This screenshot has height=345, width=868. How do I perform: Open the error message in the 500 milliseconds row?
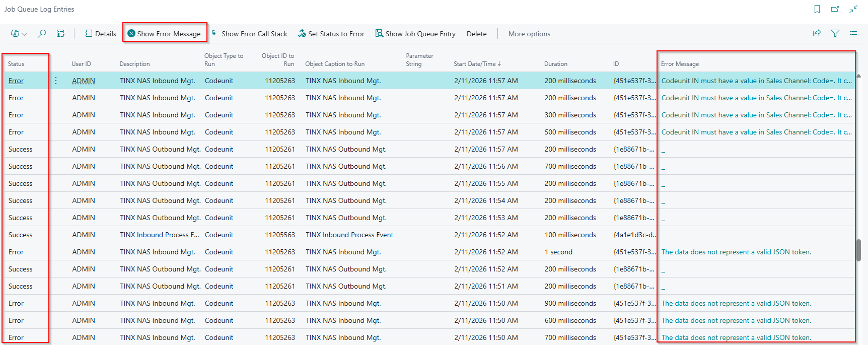(756, 132)
